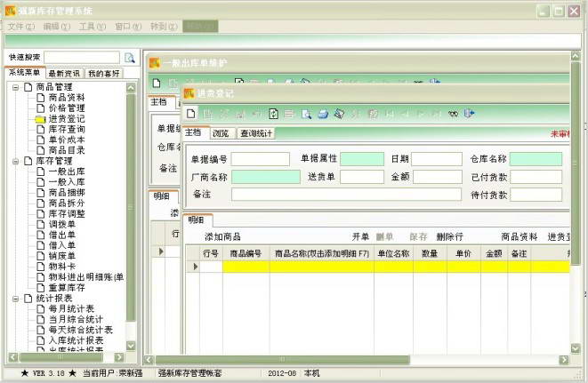588x383 pixels.
Task: Click tree panel scroll down arrow
Action: click(x=131, y=346)
